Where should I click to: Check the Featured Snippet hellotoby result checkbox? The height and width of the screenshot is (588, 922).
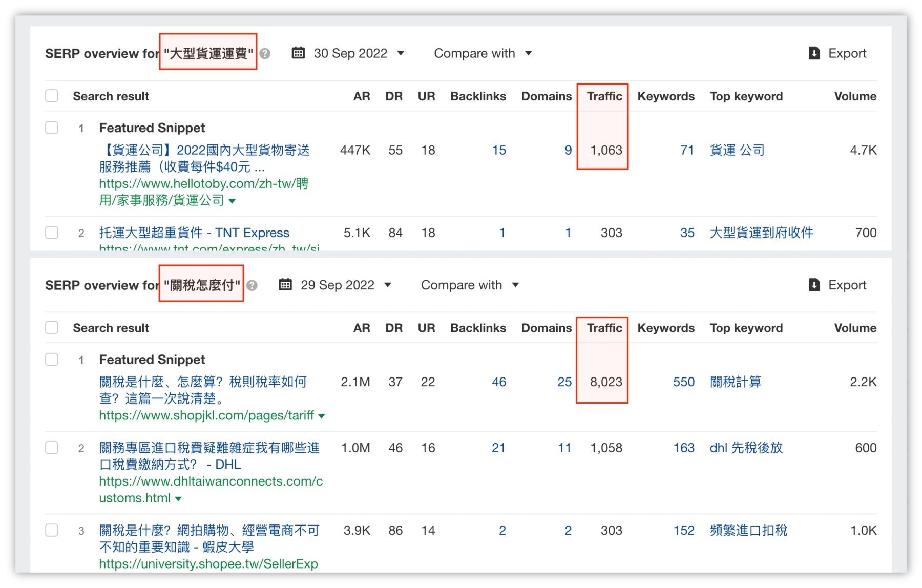pos(52,128)
